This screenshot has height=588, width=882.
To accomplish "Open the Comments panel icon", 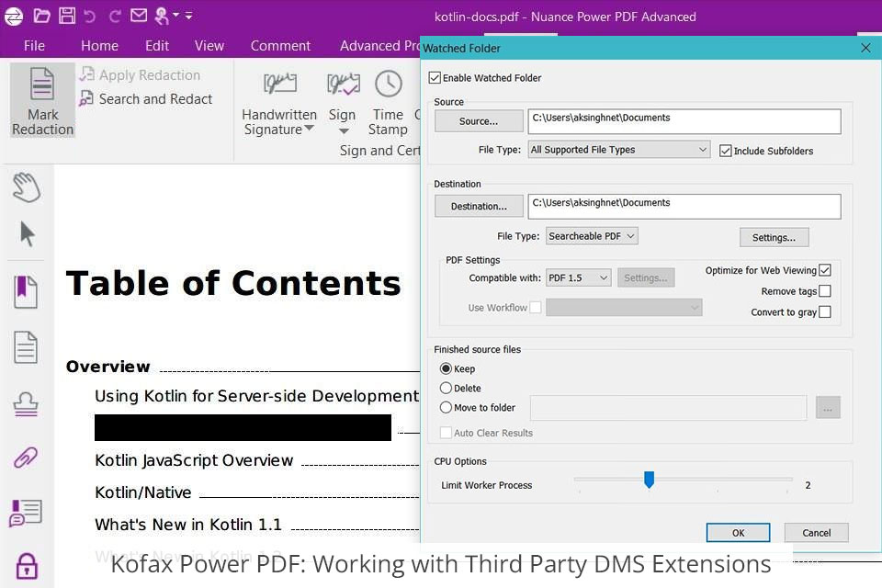I will 26,513.
